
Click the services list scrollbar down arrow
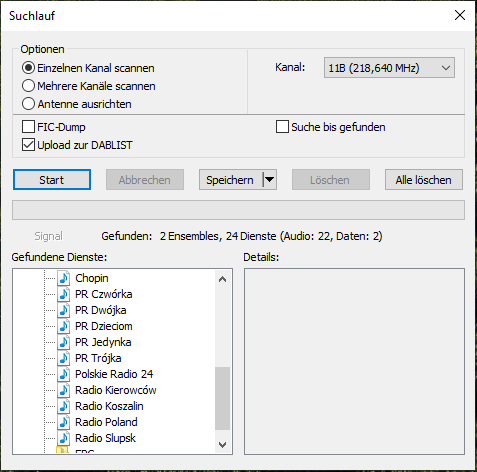222,445
